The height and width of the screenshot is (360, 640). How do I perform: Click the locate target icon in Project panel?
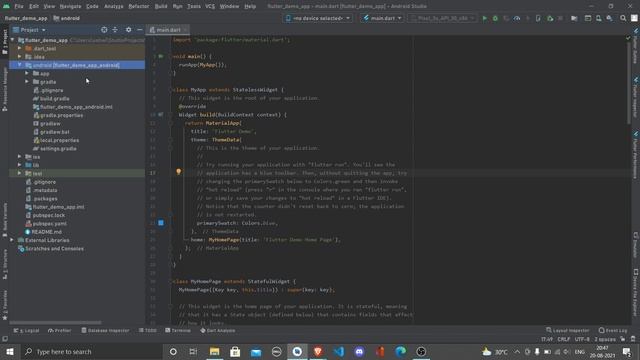coord(104,30)
